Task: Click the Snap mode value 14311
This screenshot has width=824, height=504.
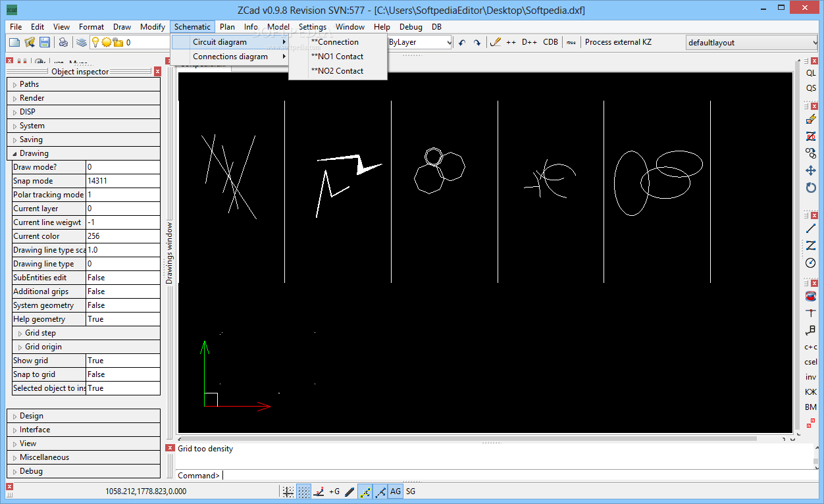Action: [x=123, y=181]
